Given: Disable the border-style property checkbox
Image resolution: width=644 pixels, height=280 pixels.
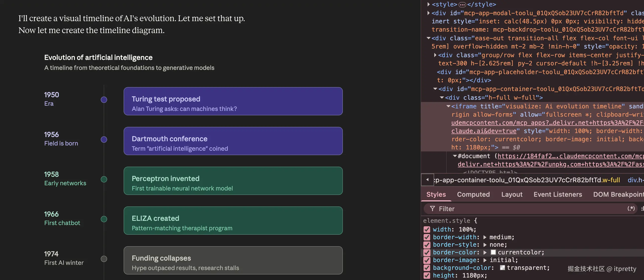Looking at the screenshot, I should tap(427, 245).
